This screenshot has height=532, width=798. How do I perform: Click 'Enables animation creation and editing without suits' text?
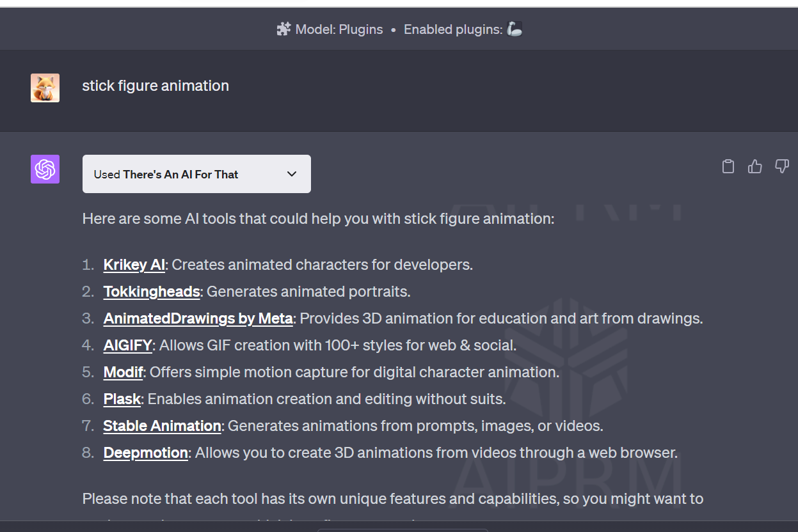(x=327, y=399)
